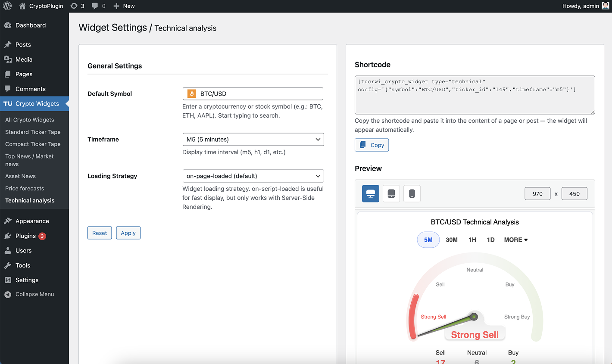
Task: Open the comments bubble icon in admin bar
Action: point(95,6)
